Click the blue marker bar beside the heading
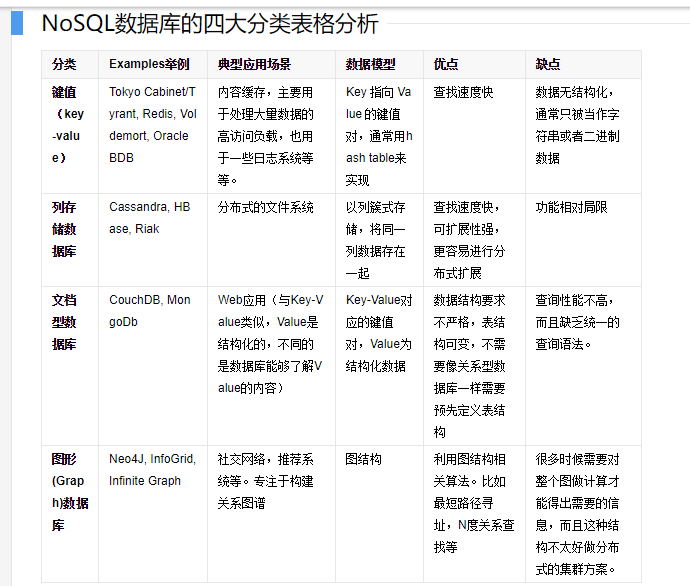 (16, 22)
